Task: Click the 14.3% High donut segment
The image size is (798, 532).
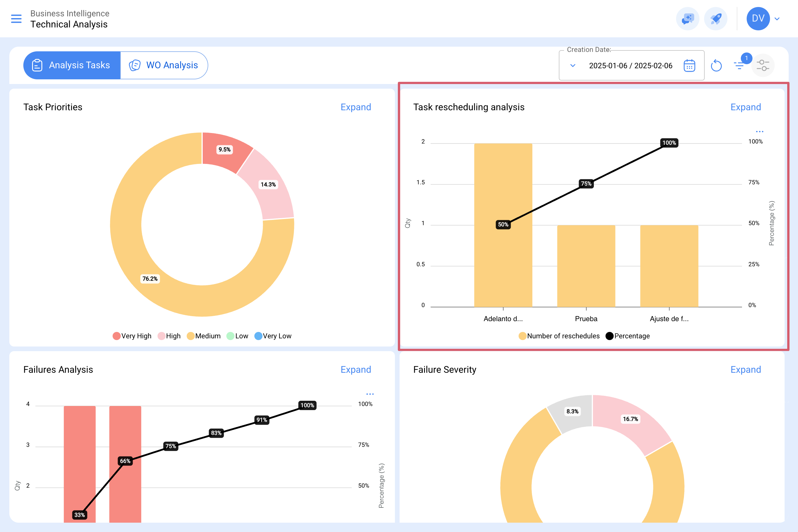Action: (x=268, y=185)
